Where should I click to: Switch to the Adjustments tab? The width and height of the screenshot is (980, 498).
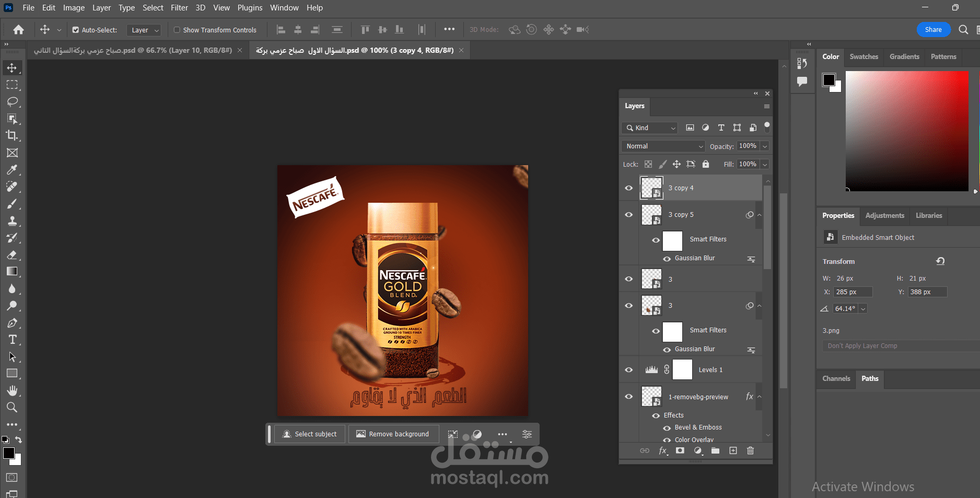pyautogui.click(x=884, y=215)
